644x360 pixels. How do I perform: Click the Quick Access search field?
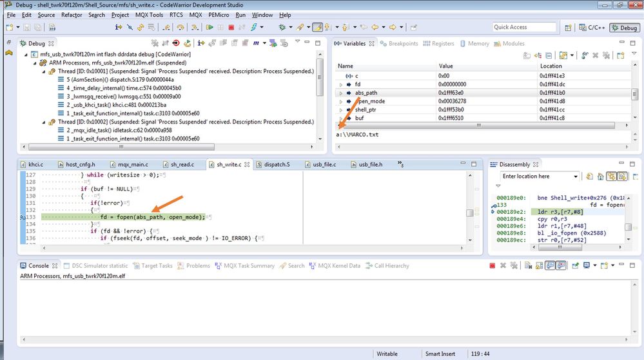(x=525, y=27)
